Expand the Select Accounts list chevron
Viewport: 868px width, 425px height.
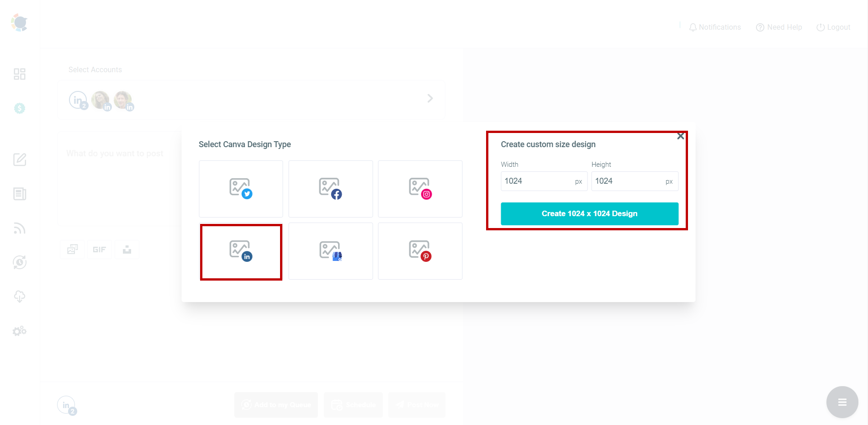tap(430, 98)
